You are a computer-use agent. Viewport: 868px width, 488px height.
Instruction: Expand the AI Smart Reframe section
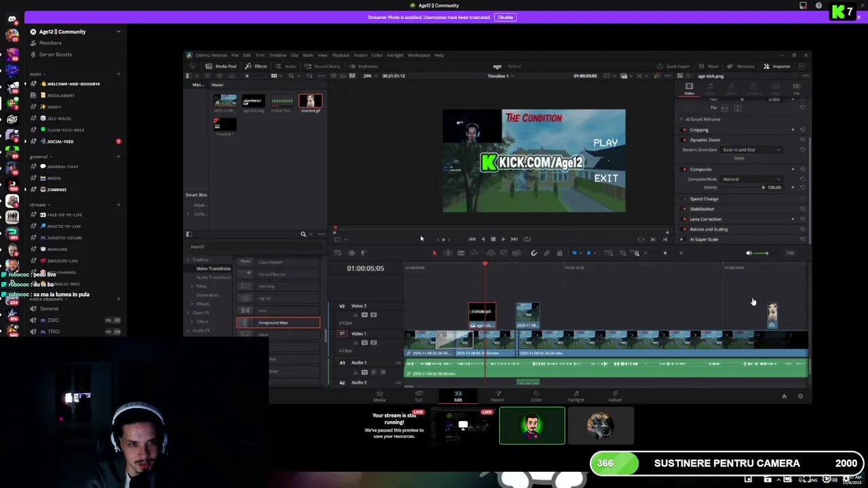(681, 119)
